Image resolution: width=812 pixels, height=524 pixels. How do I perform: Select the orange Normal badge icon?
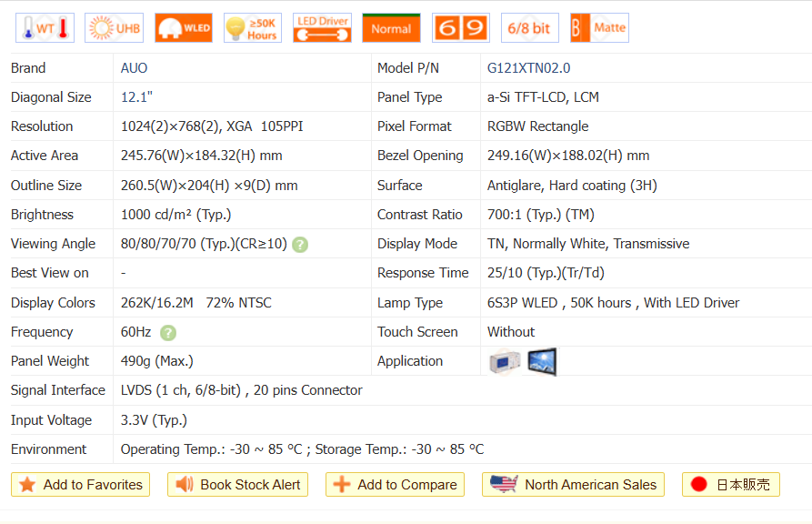tap(391, 28)
